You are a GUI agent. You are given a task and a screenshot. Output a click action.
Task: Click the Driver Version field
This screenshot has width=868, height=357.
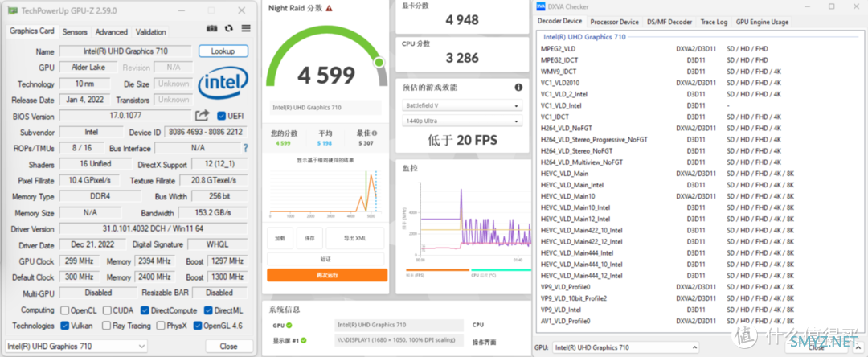pos(153,228)
